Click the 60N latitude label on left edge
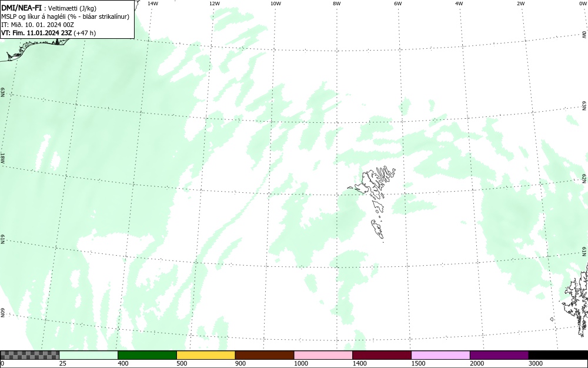 pos(2,313)
